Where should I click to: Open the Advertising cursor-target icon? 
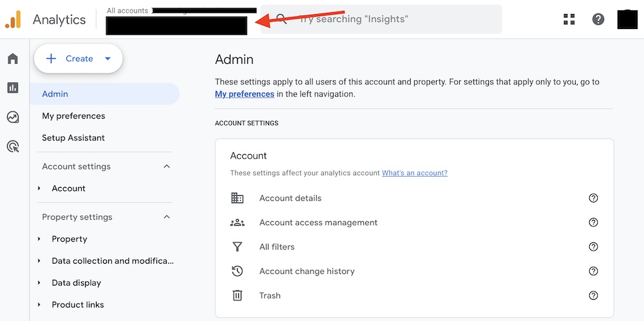tap(13, 146)
